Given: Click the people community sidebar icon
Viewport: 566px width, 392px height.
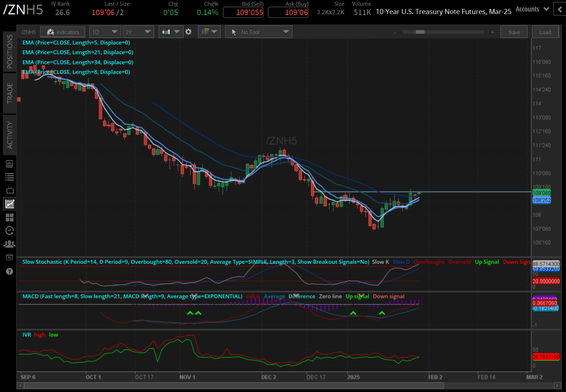Looking at the screenshot, I should [x=9, y=244].
